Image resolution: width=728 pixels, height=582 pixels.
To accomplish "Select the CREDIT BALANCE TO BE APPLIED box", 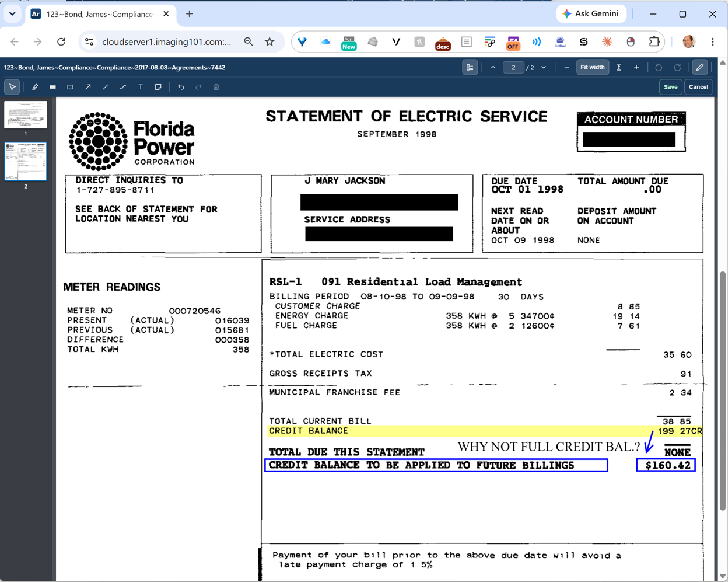I will [436, 465].
